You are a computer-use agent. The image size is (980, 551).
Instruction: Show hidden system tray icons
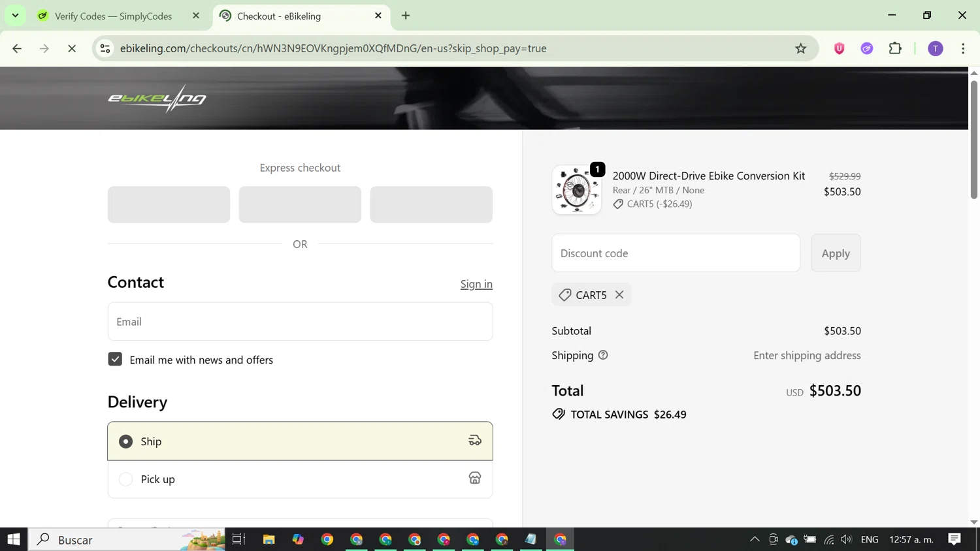tap(755, 539)
